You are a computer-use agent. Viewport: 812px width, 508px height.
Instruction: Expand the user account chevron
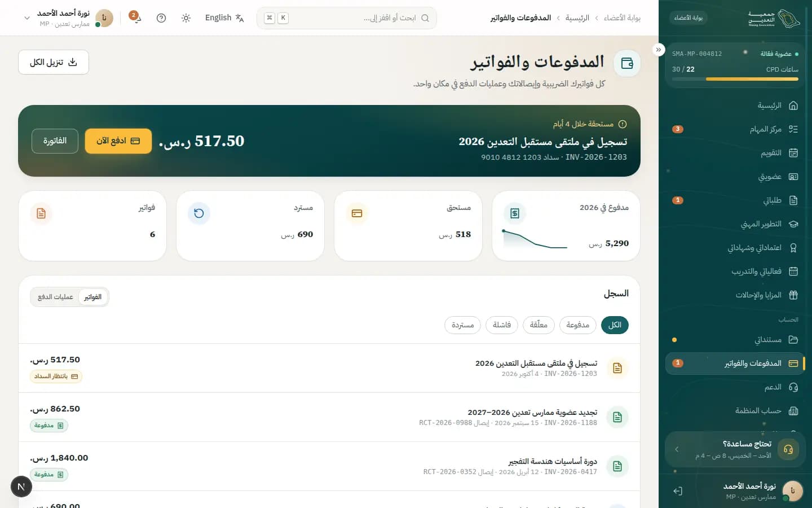[x=27, y=18]
